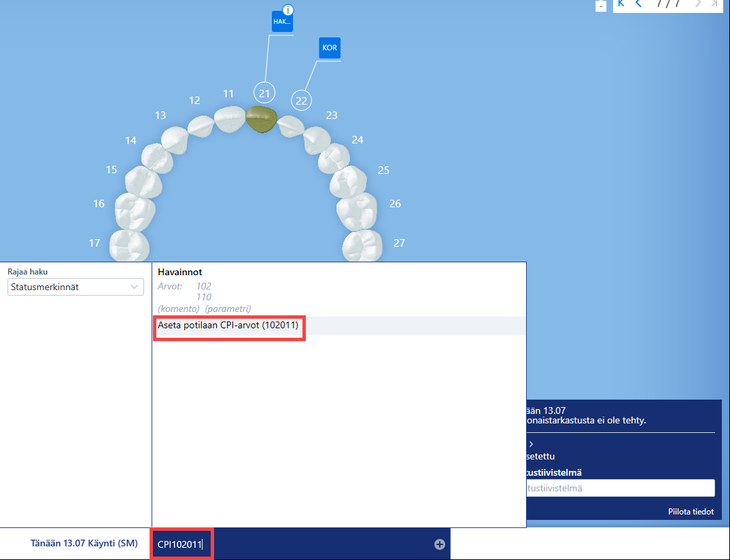Go to the first record with pager
The height and width of the screenshot is (560, 730).
(621, 3)
